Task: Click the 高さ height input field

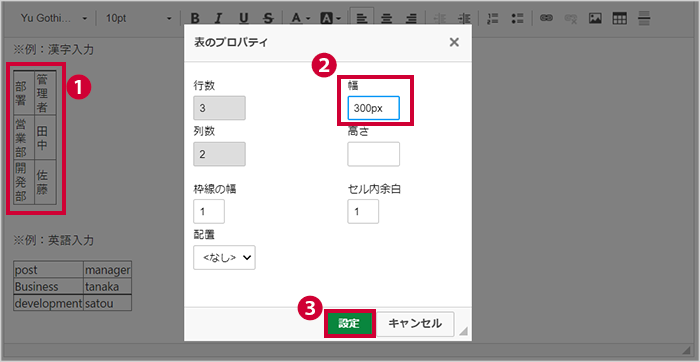Action: (x=373, y=154)
